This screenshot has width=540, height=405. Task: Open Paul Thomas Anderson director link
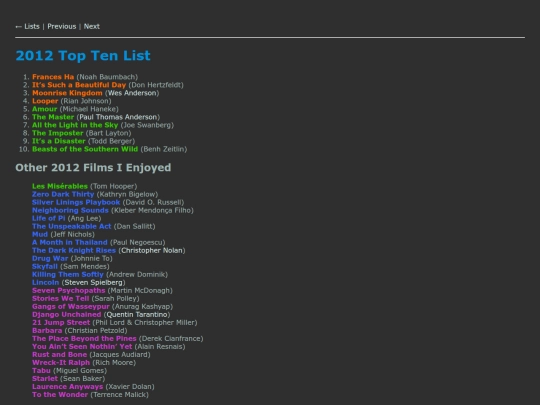118,117
